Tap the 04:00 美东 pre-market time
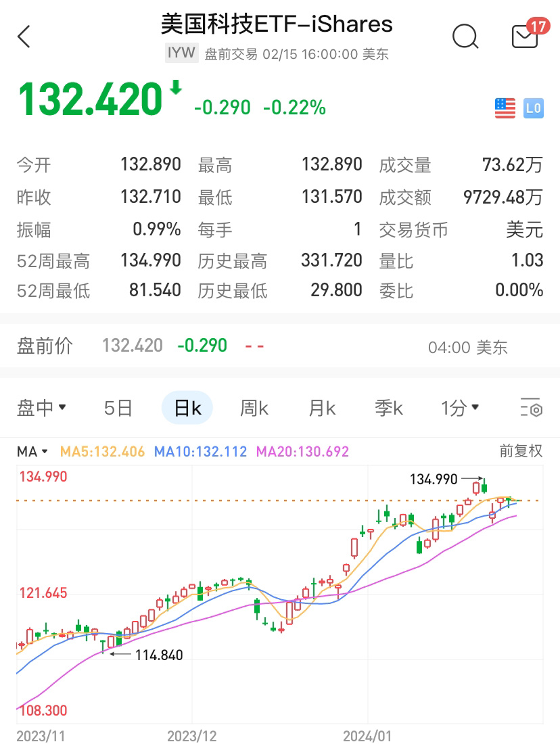 point(467,348)
